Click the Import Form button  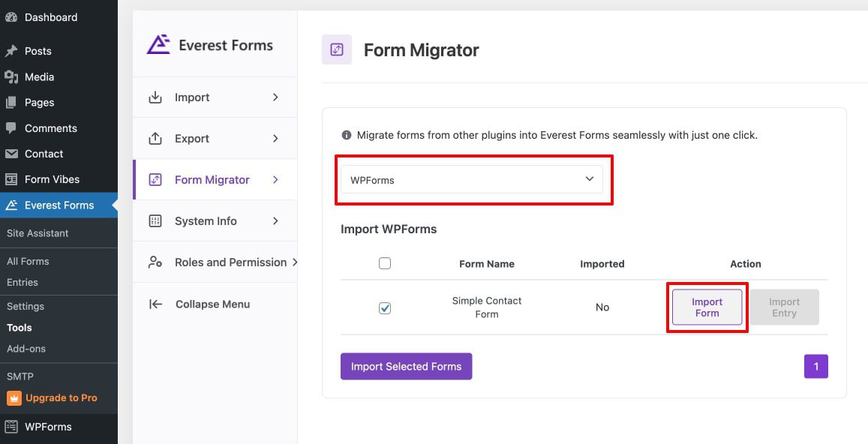(x=707, y=307)
